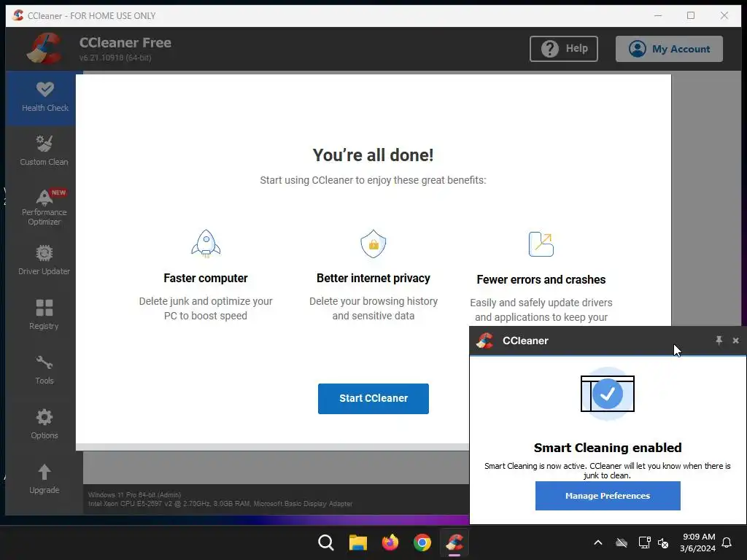
Task: Maximize the CCleaner window
Action: point(691,16)
